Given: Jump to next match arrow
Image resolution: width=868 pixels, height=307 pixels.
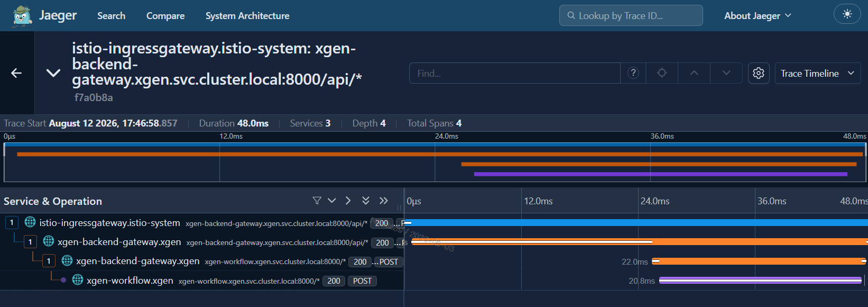Looking at the screenshot, I should pyautogui.click(x=726, y=73).
